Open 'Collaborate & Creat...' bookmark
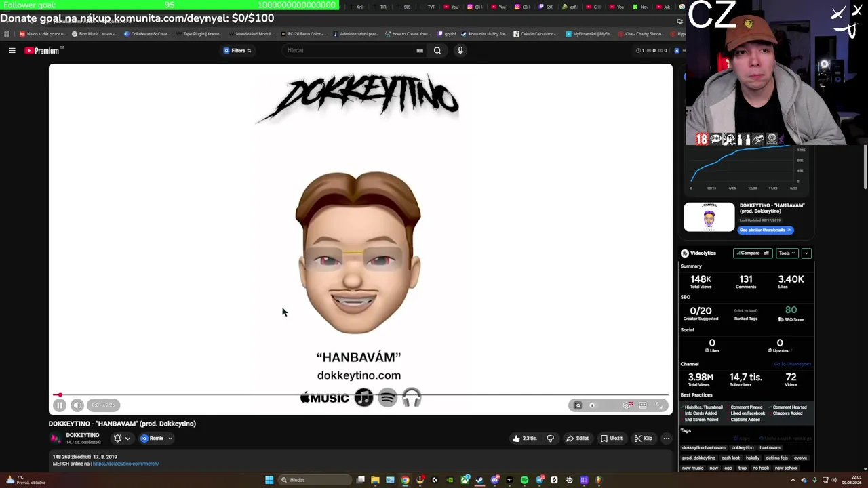The width and height of the screenshot is (868, 488). pyautogui.click(x=147, y=34)
